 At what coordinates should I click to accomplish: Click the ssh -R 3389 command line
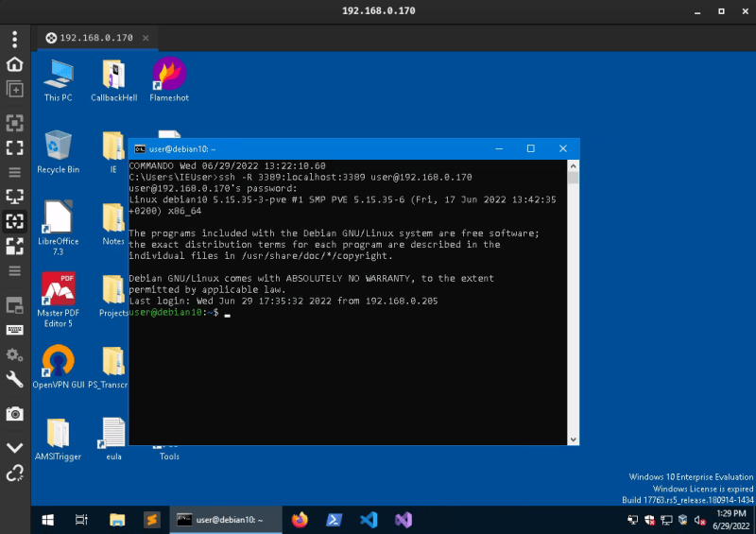[301, 177]
